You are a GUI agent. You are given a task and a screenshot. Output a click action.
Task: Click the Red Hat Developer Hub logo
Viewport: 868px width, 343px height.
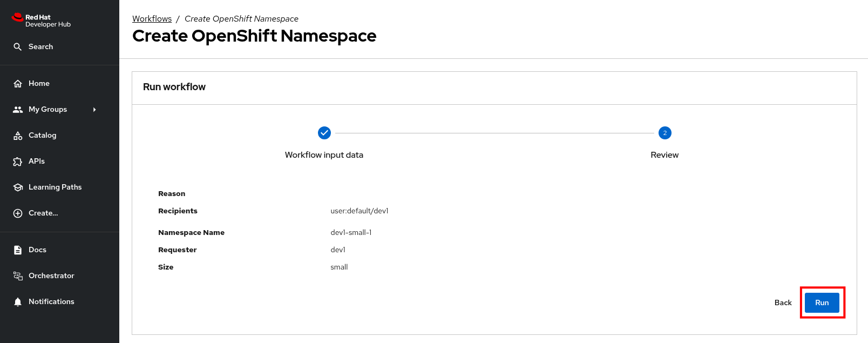tap(41, 21)
